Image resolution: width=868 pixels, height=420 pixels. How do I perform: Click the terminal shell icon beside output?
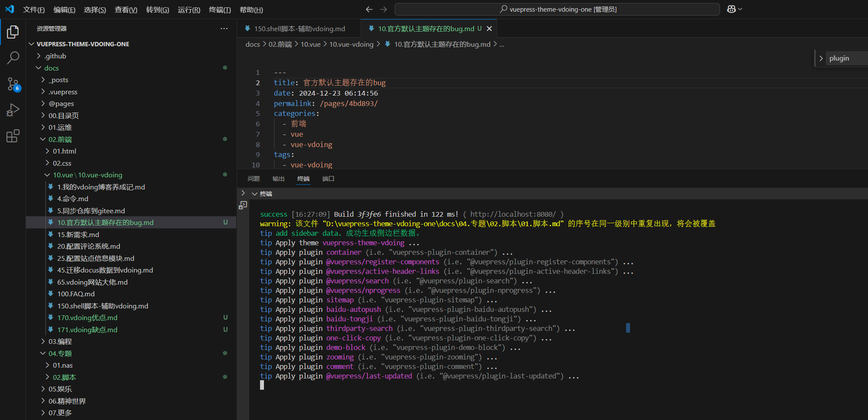243,205
